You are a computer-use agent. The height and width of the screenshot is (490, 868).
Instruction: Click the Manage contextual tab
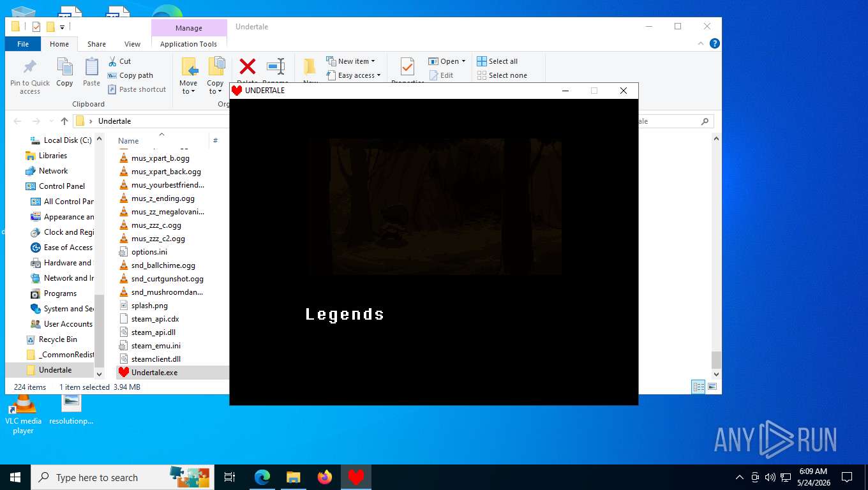coord(189,28)
